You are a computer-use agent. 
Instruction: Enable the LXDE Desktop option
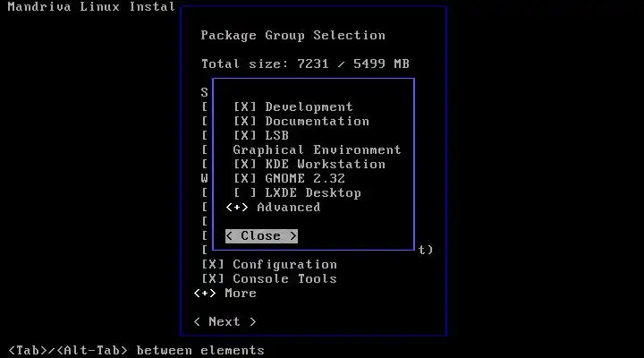pyautogui.click(x=245, y=192)
